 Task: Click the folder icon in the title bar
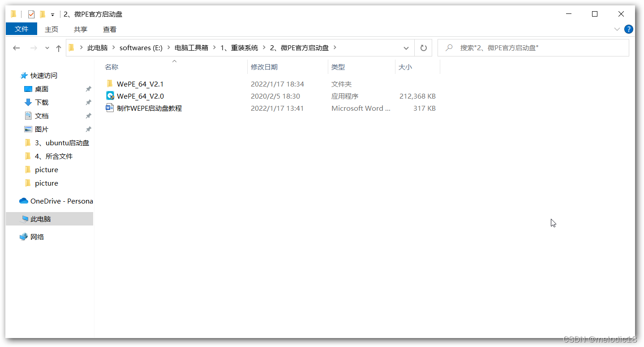13,14
